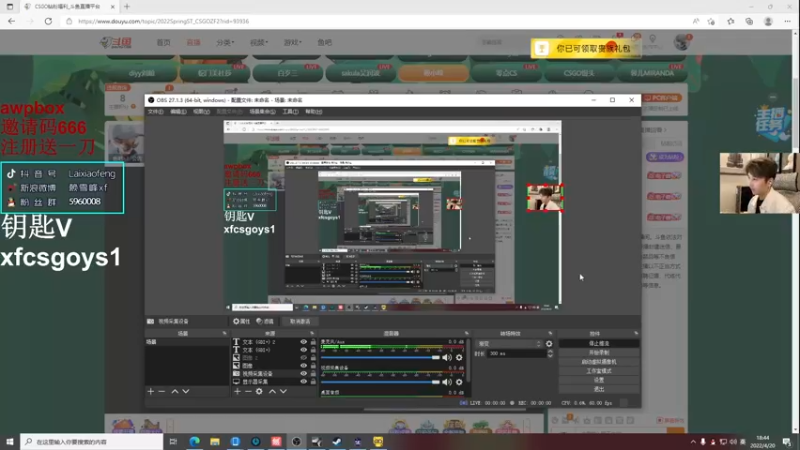Open Microsoft Edge from the taskbar
Screen dimensions: 800x450
[x=194, y=442]
